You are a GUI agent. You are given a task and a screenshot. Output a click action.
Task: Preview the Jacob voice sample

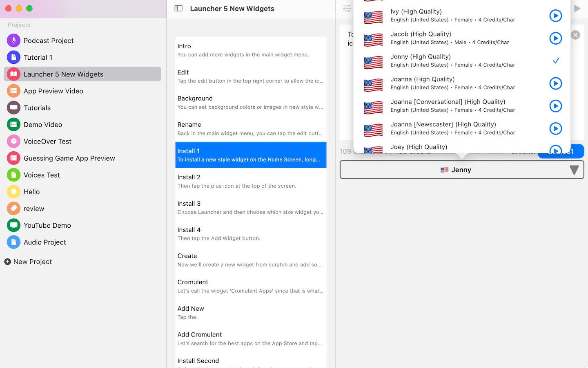(x=555, y=38)
